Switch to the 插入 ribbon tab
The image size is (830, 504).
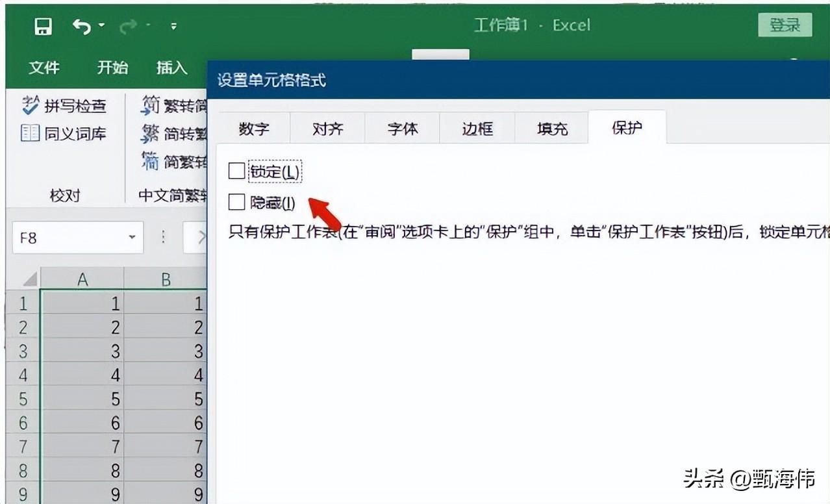coord(171,68)
